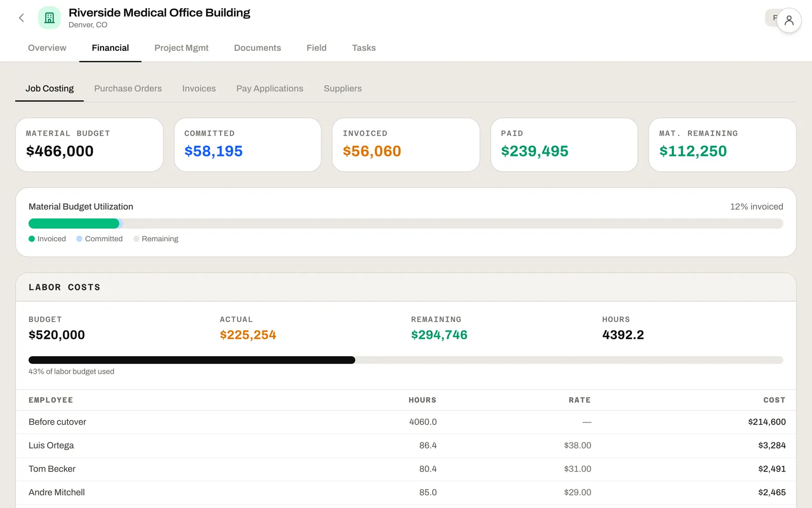This screenshot has height=508, width=812.
Task: Click the Cost column header
Action: coord(774,400)
